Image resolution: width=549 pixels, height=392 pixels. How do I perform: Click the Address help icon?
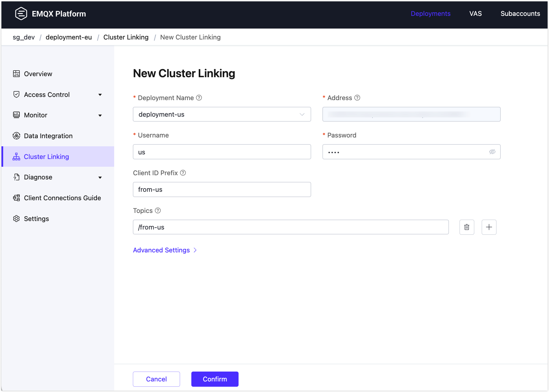[x=357, y=98]
